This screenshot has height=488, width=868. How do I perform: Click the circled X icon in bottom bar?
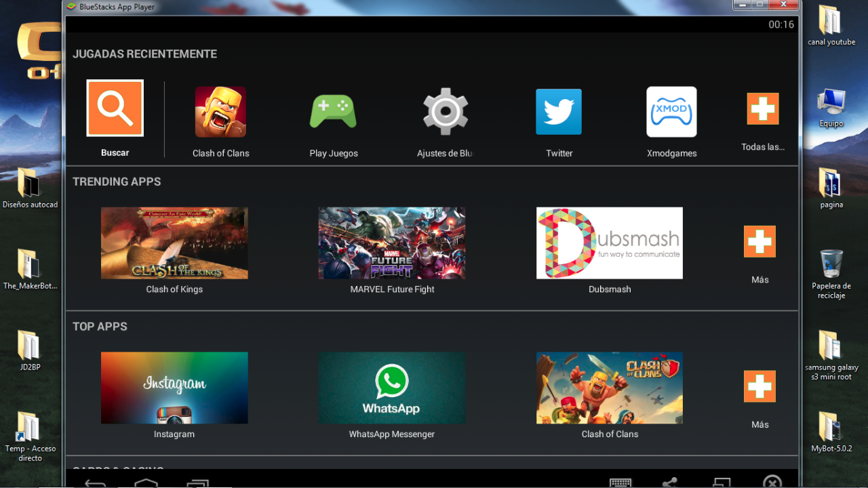[x=772, y=482]
